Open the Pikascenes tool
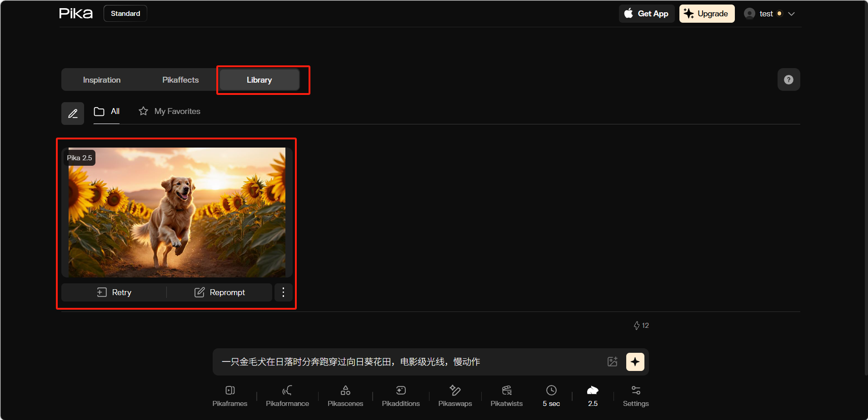Viewport: 868px width, 420px height. [345, 395]
